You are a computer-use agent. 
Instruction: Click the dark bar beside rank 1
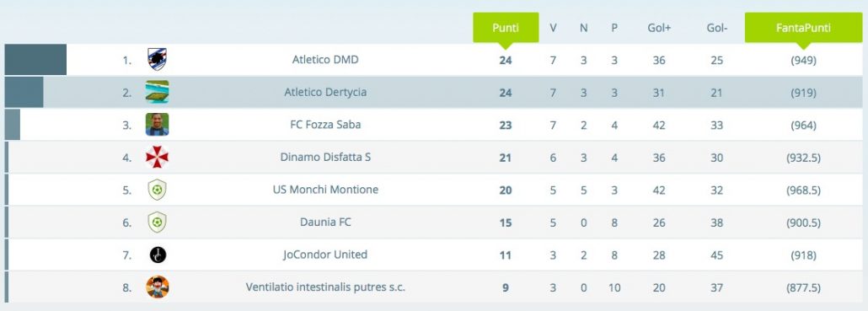[35, 59]
